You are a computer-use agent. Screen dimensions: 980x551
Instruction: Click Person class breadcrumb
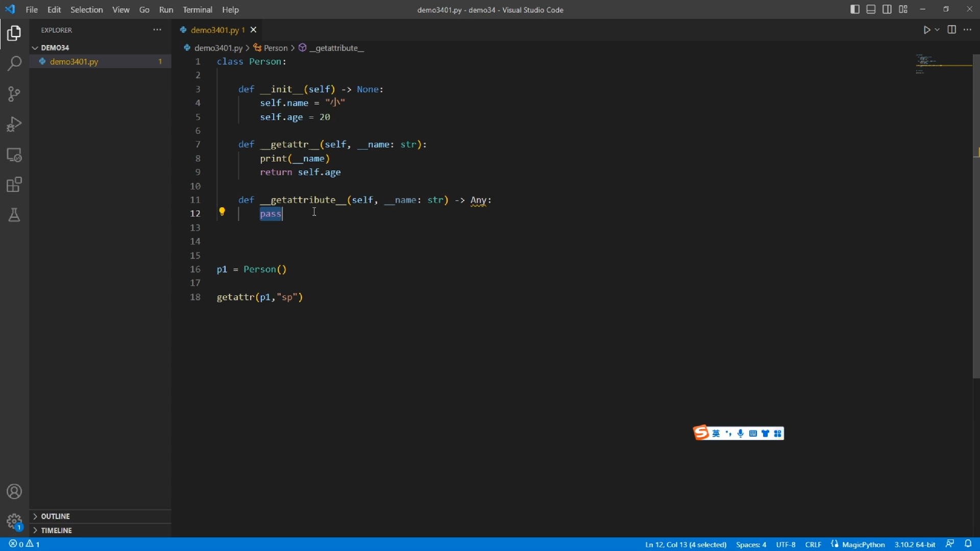(271, 48)
